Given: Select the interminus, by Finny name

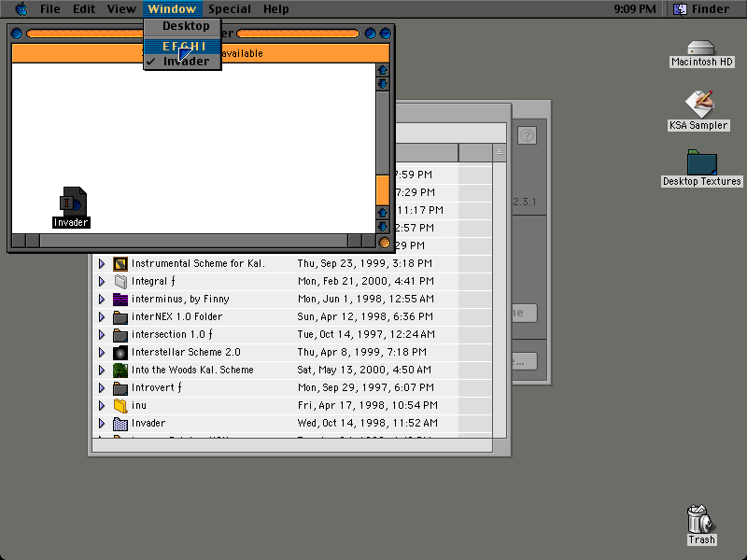Looking at the screenshot, I should coord(180,299).
